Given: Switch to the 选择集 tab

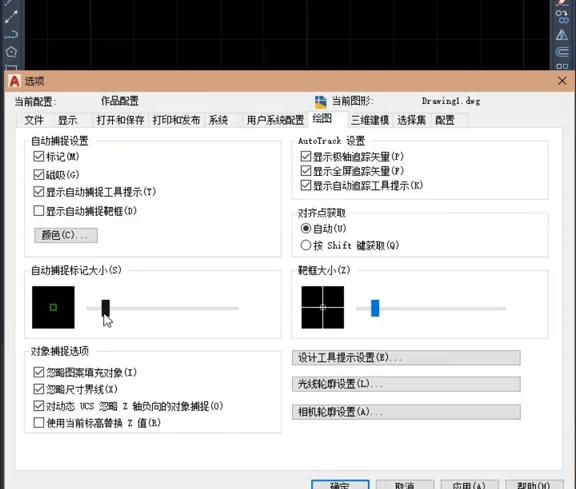Looking at the screenshot, I should pyautogui.click(x=411, y=120).
